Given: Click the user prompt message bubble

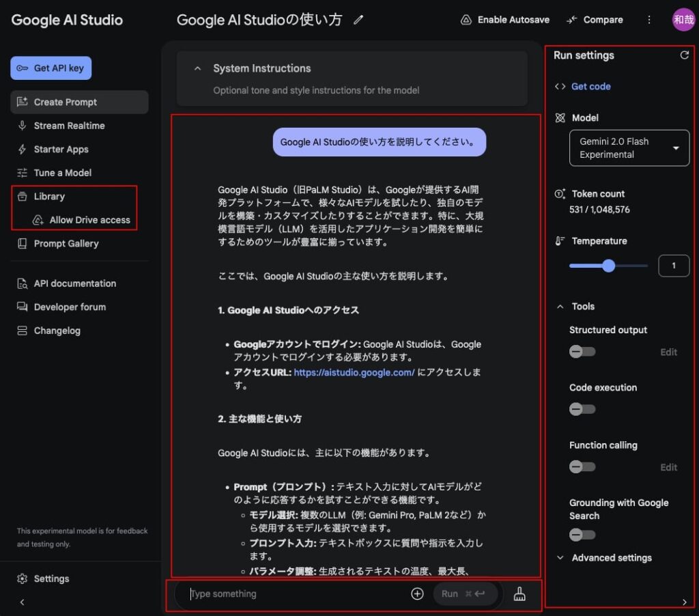Looking at the screenshot, I should click(380, 142).
